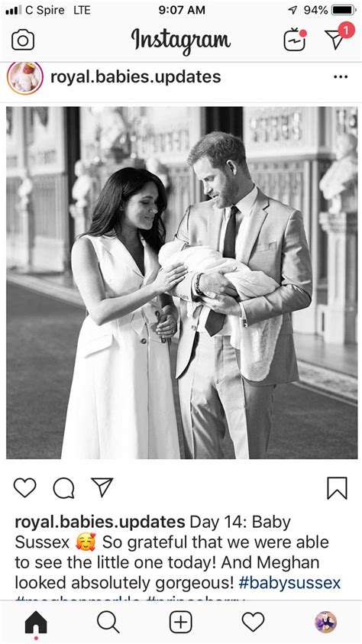Create new post with plus icon
362x644 pixels.
[180, 623]
